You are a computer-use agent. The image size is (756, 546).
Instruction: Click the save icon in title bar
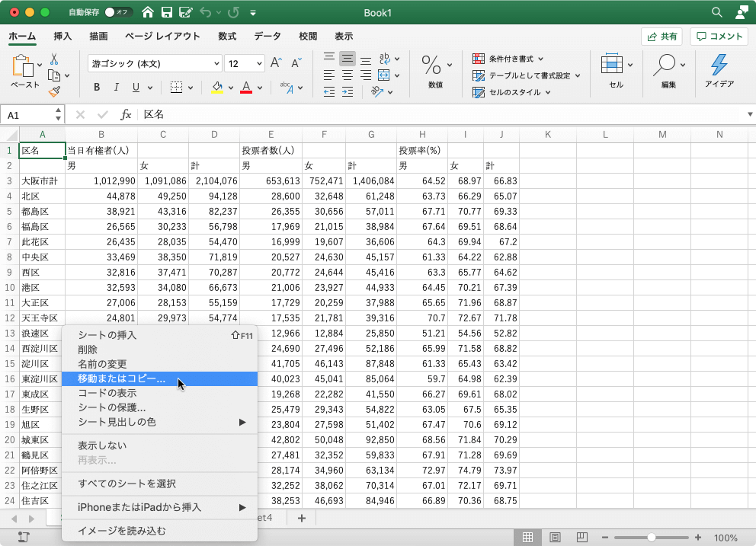[166, 12]
